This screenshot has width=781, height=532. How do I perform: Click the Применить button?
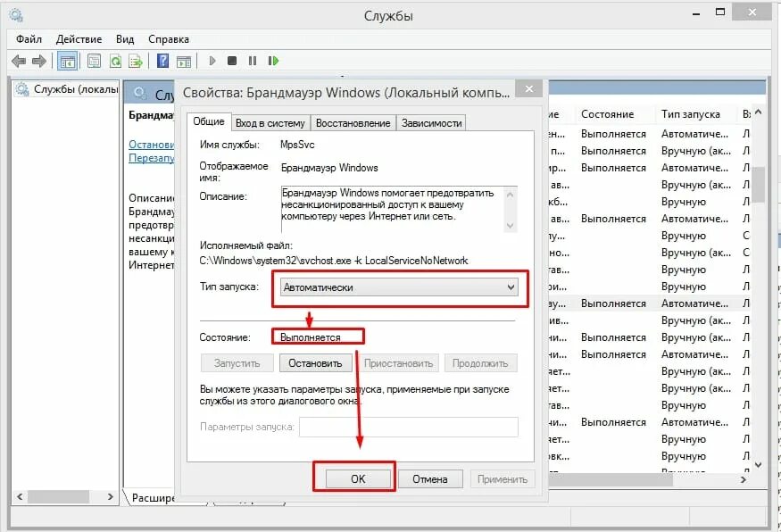pos(502,478)
